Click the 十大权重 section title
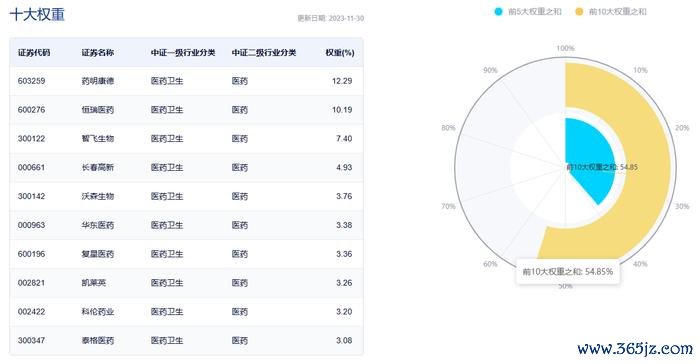 click(x=37, y=14)
